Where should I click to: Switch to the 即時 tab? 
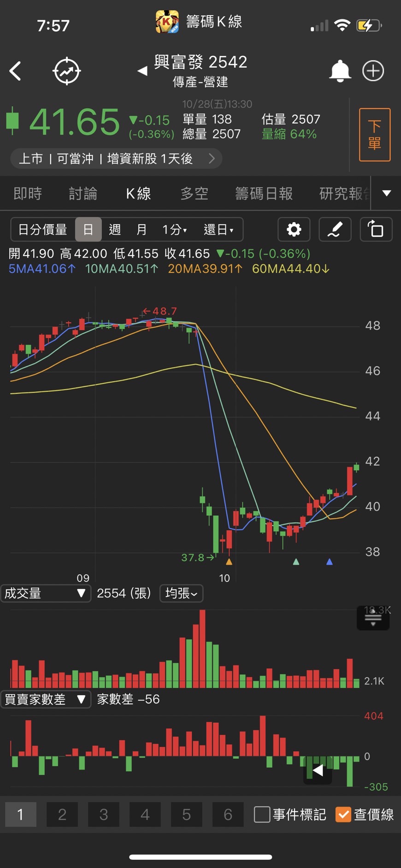pos(28,194)
